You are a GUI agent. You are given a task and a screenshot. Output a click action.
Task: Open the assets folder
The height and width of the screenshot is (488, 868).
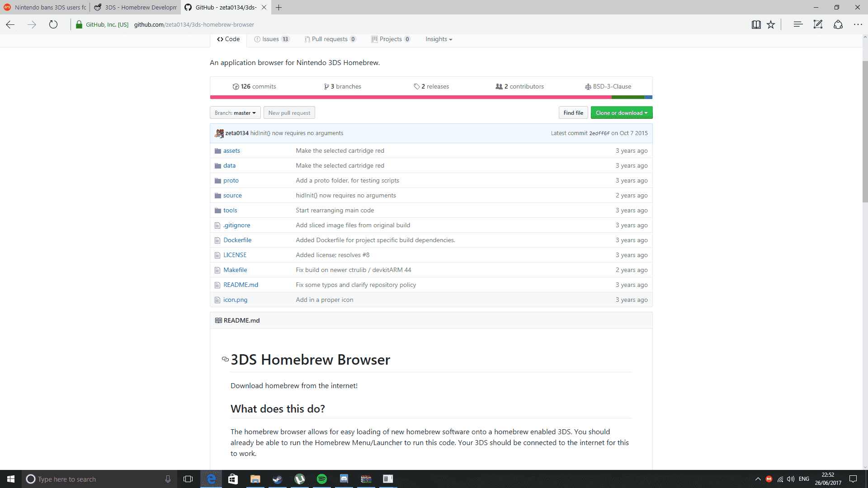click(231, 151)
